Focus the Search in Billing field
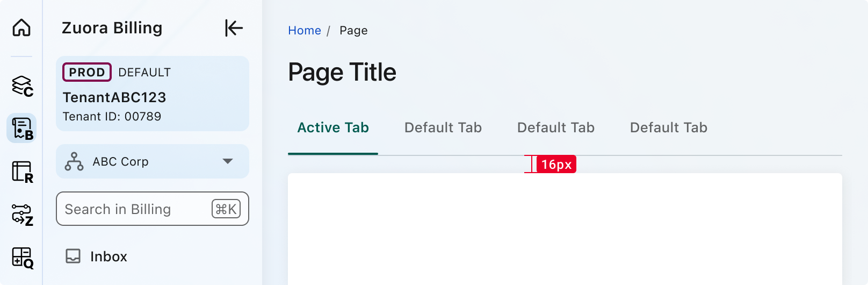This screenshot has height=285, width=868. tap(134, 209)
